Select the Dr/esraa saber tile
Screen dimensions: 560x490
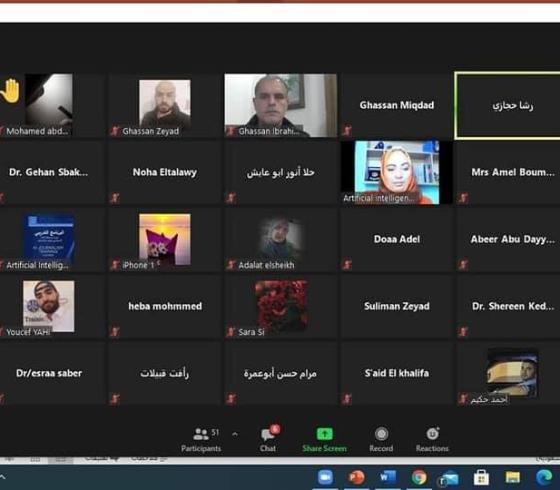pos(52,373)
